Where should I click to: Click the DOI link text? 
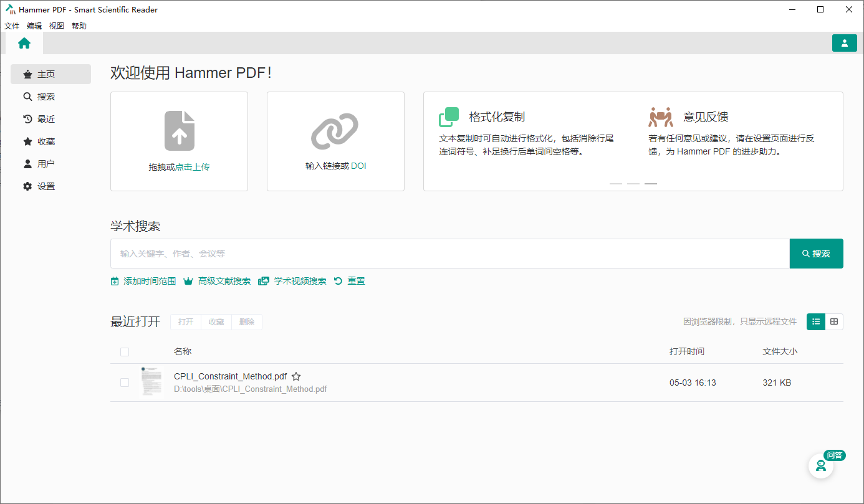[358, 166]
